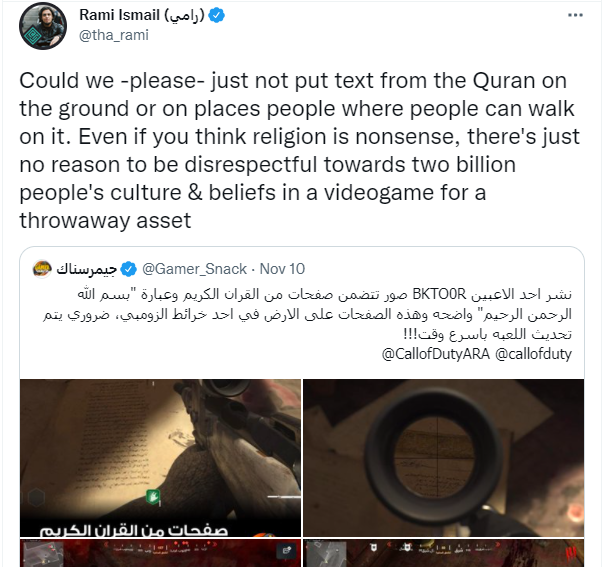Open the sniper scope image thumbnail
The image size is (605, 567).
(x=443, y=458)
